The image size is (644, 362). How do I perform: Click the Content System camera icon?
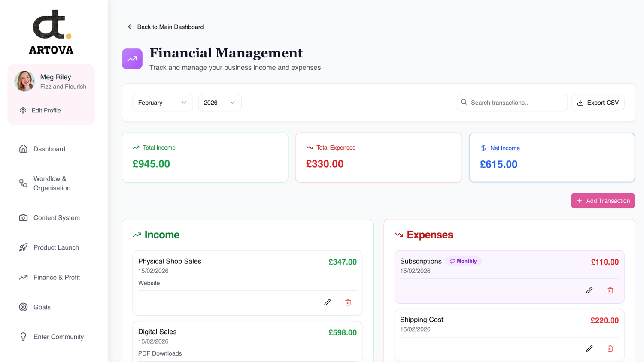(23, 218)
